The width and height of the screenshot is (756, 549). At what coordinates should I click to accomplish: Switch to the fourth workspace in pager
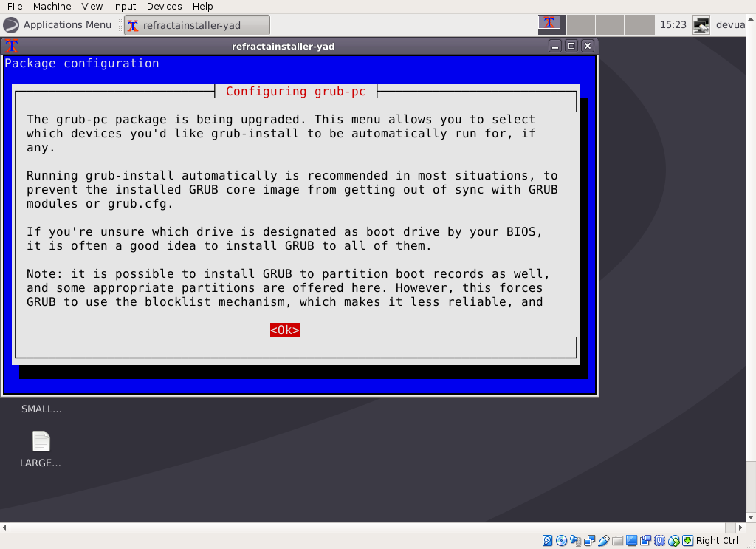pyautogui.click(x=639, y=25)
